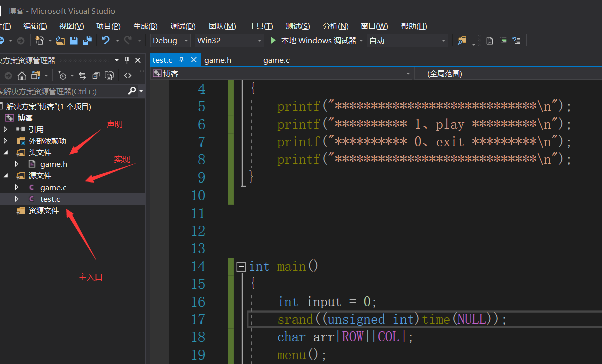Click the Sync with Active Document icon
This screenshot has height=364, width=602.
pos(82,76)
